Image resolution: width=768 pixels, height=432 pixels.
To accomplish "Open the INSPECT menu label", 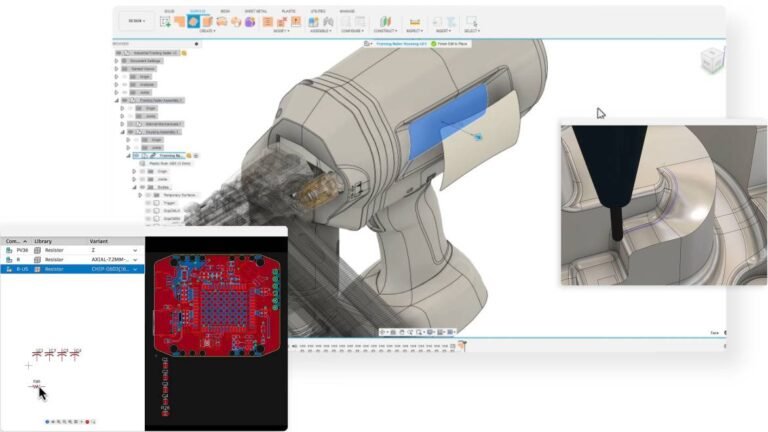I will [x=414, y=31].
